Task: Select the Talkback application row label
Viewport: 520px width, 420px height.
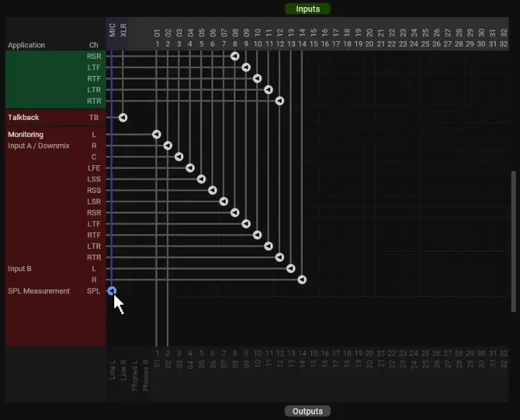Action: point(23,118)
